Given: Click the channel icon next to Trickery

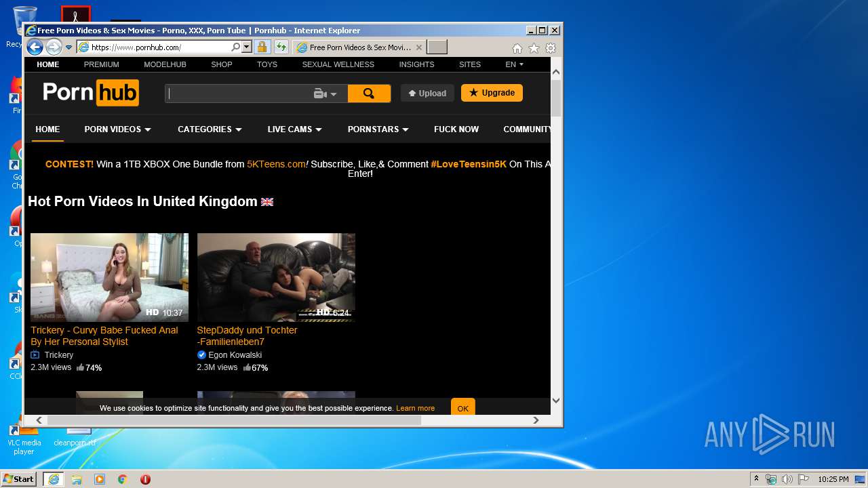Looking at the screenshot, I should [x=35, y=355].
